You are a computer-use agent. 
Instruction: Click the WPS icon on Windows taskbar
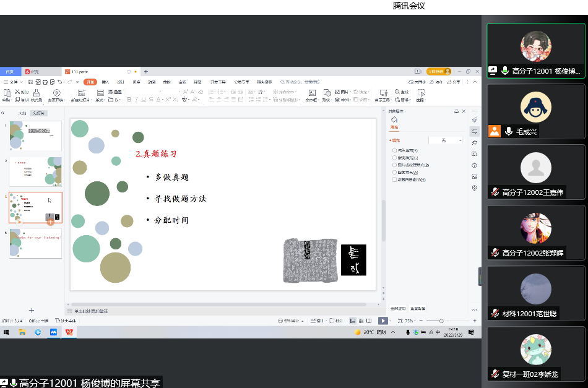[69, 332]
